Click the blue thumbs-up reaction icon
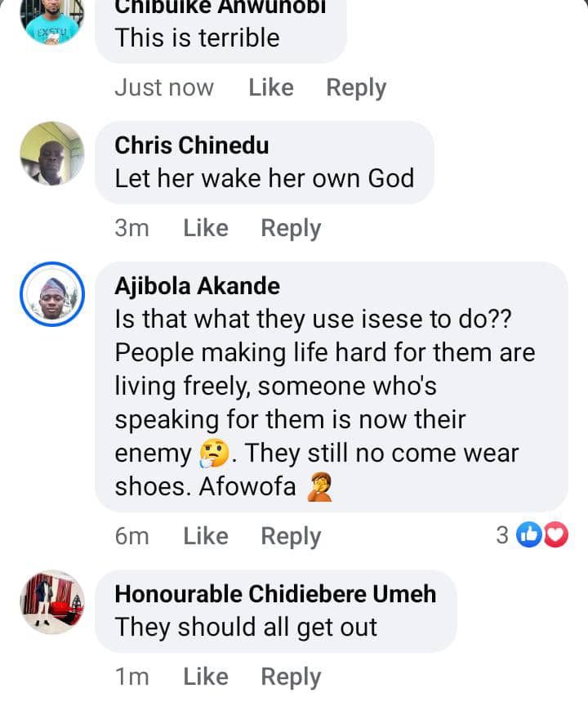 coord(531,535)
